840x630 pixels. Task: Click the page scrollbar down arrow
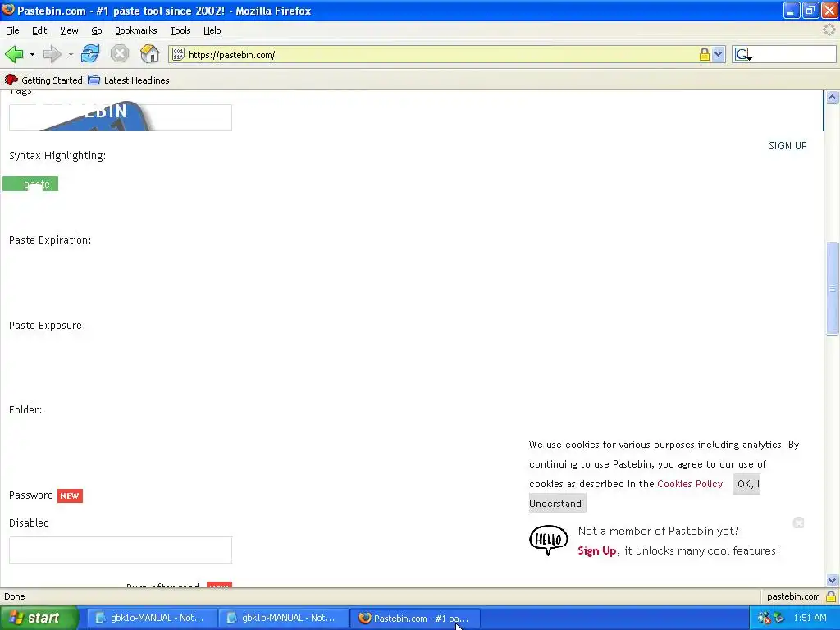click(832, 580)
